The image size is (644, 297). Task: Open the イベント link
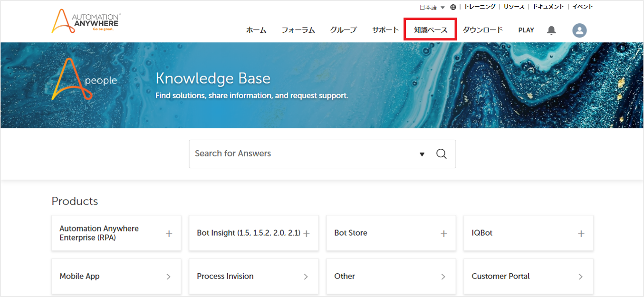click(x=582, y=7)
